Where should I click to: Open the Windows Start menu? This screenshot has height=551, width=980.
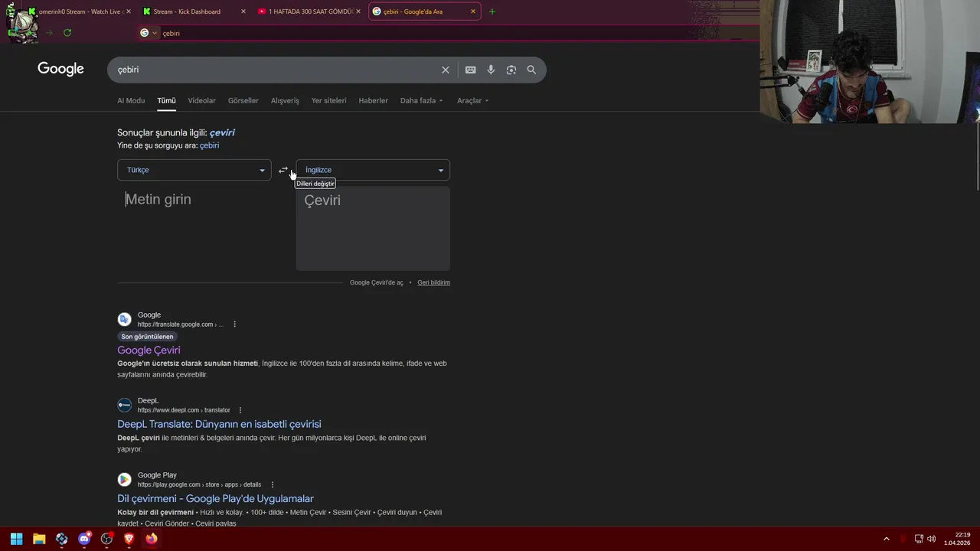click(16, 539)
